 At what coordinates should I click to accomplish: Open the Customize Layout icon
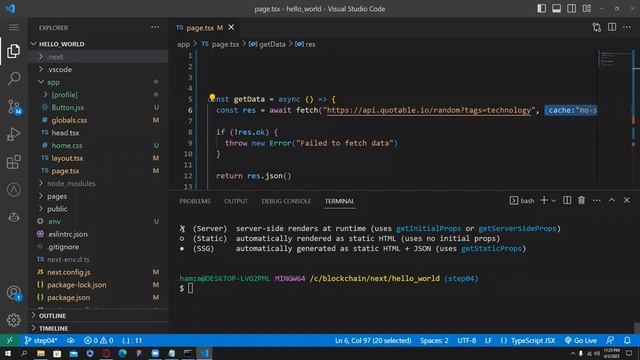coord(587,9)
